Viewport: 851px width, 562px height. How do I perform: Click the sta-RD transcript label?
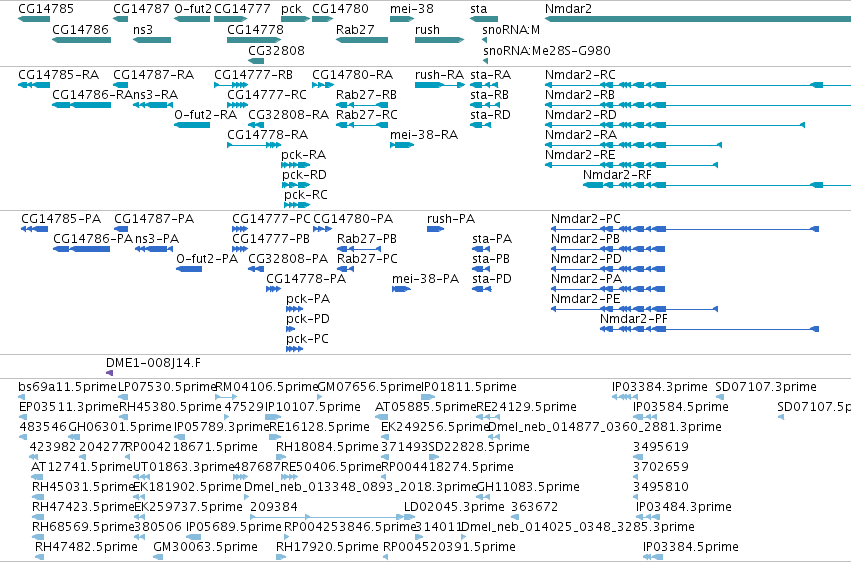pyautogui.click(x=490, y=115)
